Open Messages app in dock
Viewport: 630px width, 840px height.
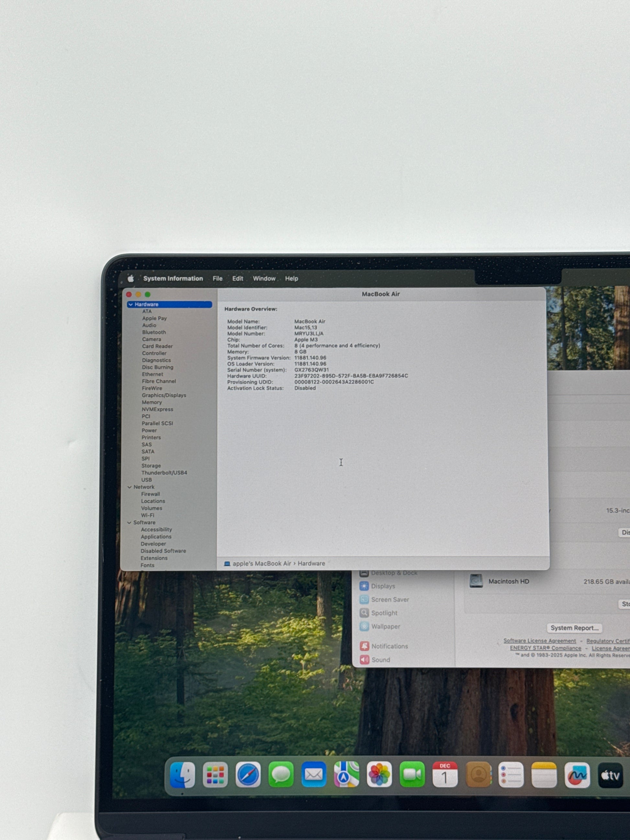point(281,774)
